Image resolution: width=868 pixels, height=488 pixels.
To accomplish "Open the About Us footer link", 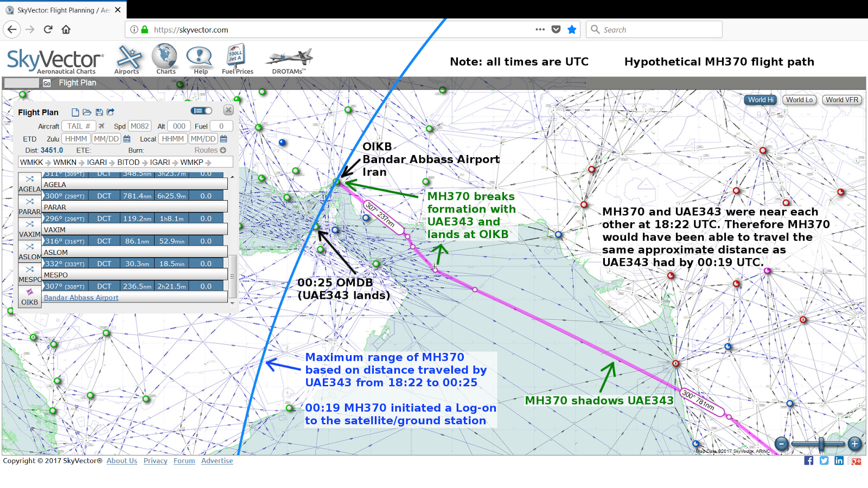I will tap(122, 461).
